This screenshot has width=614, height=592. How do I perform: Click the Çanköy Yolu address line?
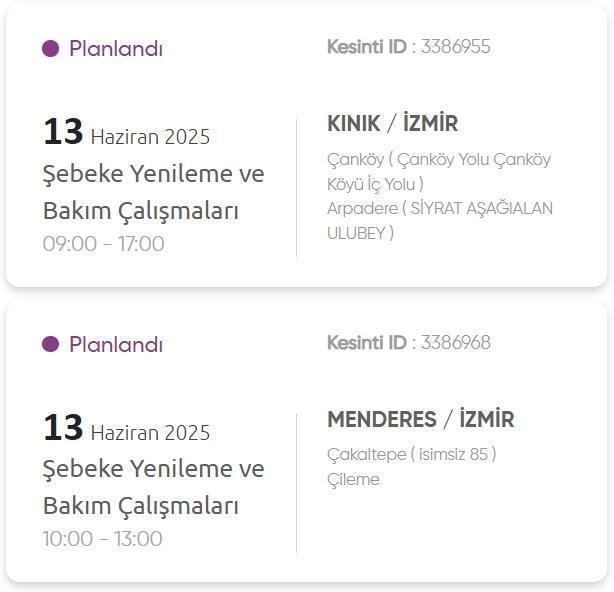coord(439,171)
